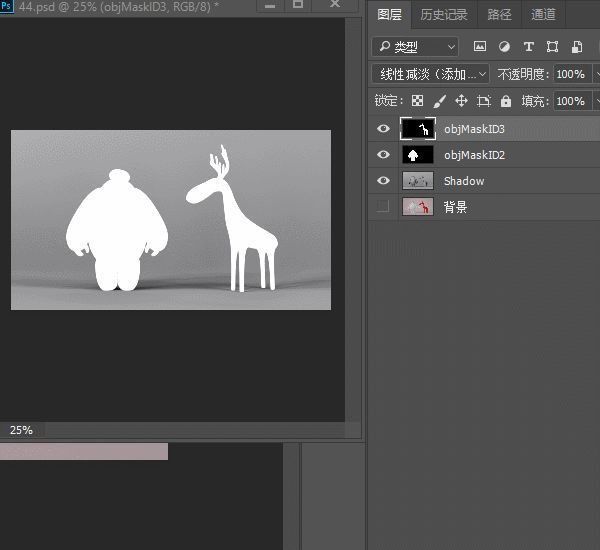This screenshot has height=550, width=600.
Task: Select 背景 layer thumbnail
Action: [418, 206]
